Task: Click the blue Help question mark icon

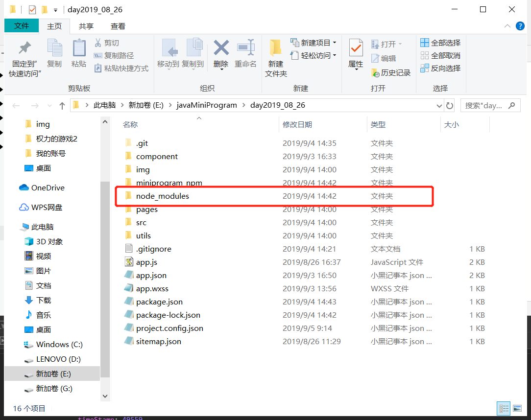Action: click(x=520, y=26)
